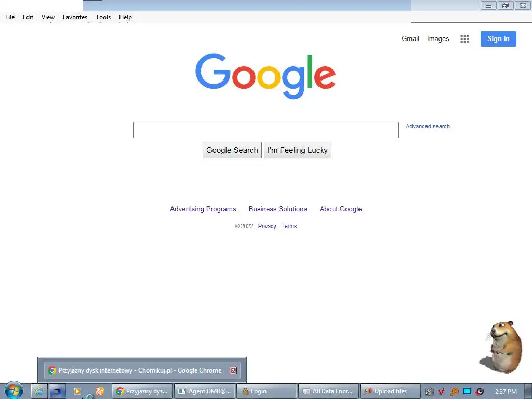
Task: Click the dark blue taskbar app icon
Action: click(x=57, y=391)
